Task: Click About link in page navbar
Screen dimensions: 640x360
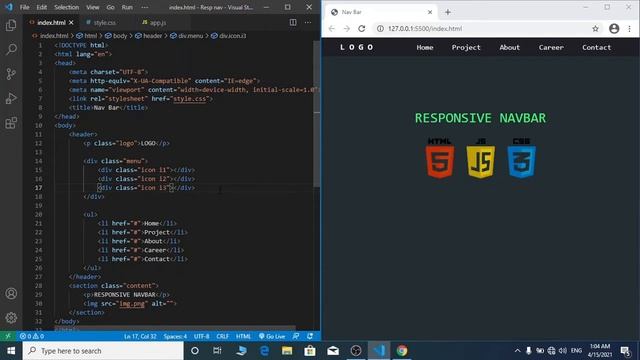Action: (510, 47)
